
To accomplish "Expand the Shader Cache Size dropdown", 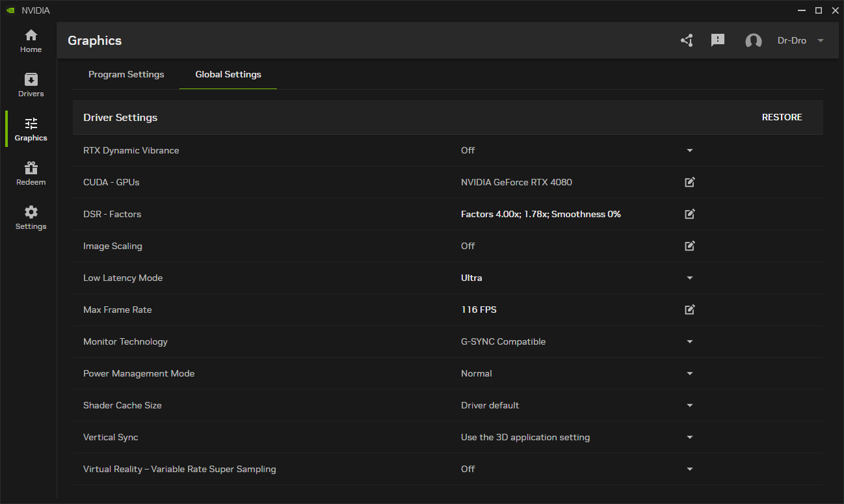I will (690, 405).
